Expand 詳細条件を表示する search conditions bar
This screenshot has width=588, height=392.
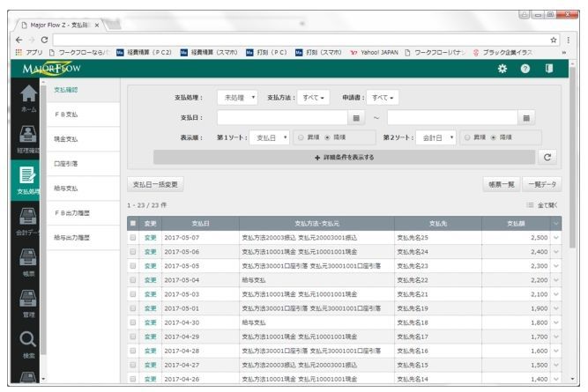[x=344, y=157]
